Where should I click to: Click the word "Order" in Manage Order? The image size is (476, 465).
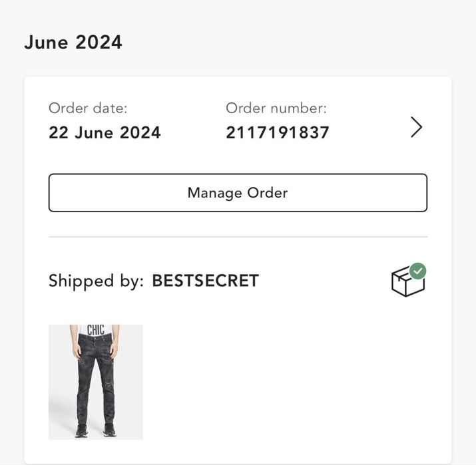coord(268,193)
